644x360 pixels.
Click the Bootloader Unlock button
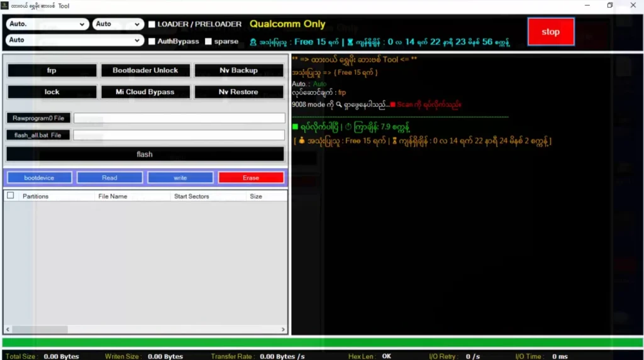145,70
